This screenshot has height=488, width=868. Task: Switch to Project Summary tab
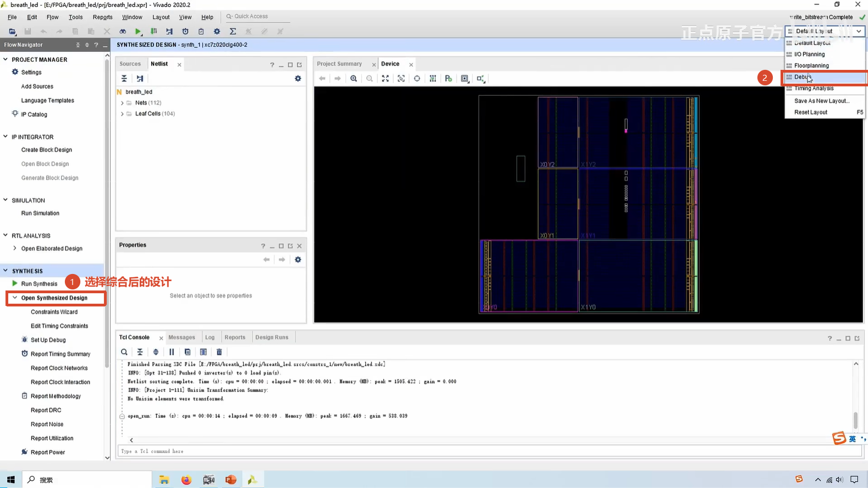point(339,64)
